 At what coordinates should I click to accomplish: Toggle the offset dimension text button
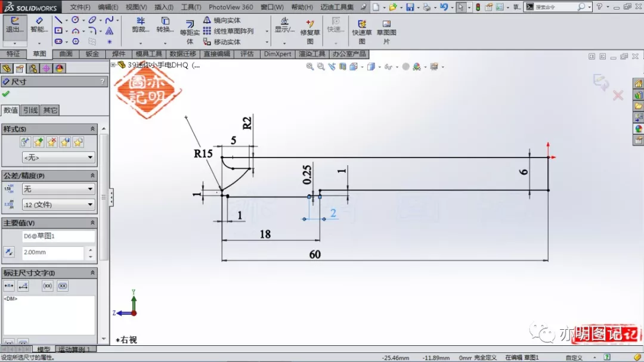23,286
